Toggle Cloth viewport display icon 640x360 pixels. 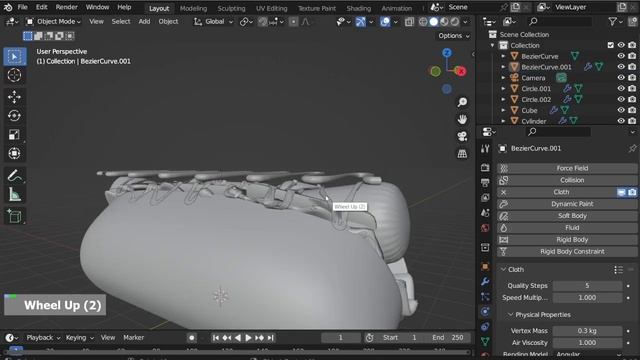point(621,192)
